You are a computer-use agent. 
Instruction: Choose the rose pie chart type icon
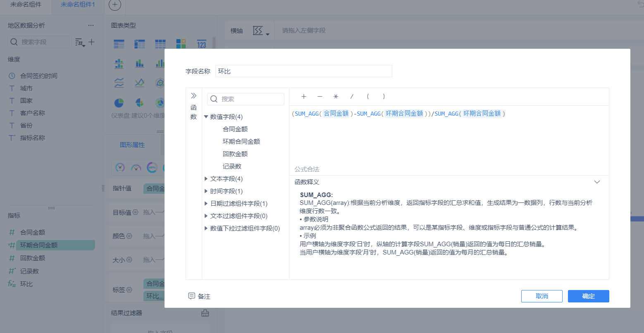pyautogui.click(x=140, y=102)
